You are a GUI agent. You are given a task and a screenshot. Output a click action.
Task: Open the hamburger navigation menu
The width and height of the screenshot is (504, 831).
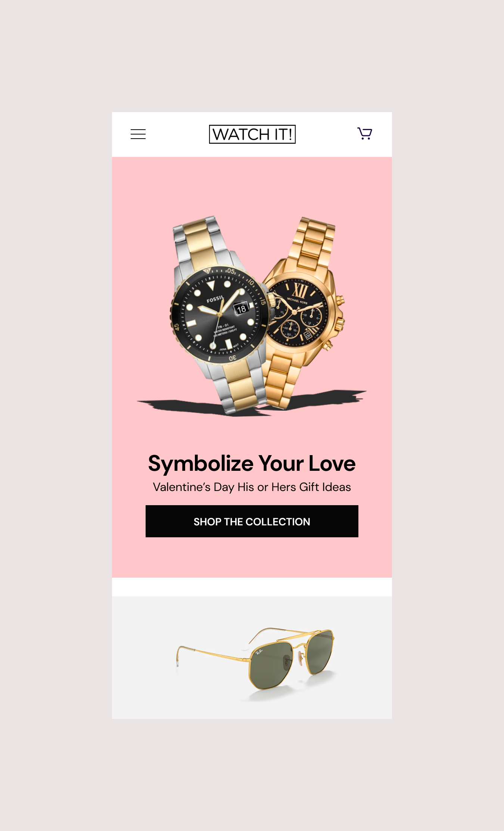click(x=138, y=134)
